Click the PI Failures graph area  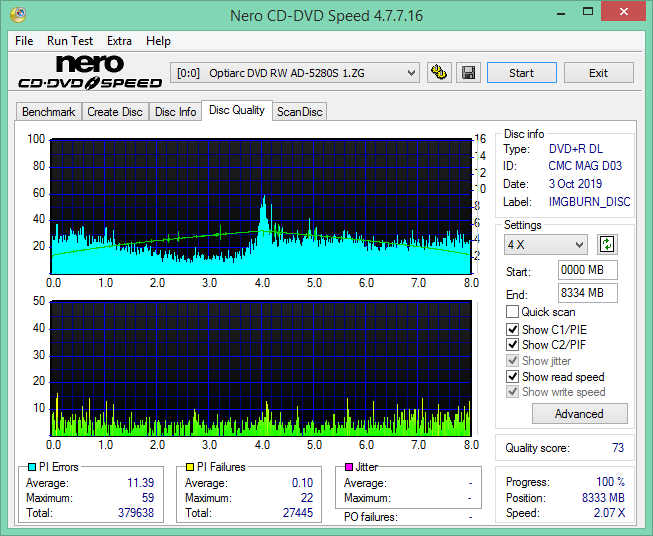[x=261, y=368]
